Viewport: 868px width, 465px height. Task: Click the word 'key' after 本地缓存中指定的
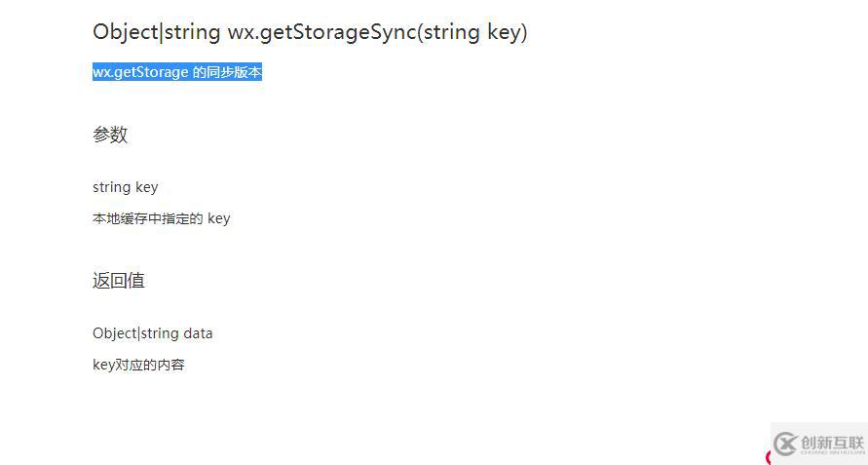[218, 219]
